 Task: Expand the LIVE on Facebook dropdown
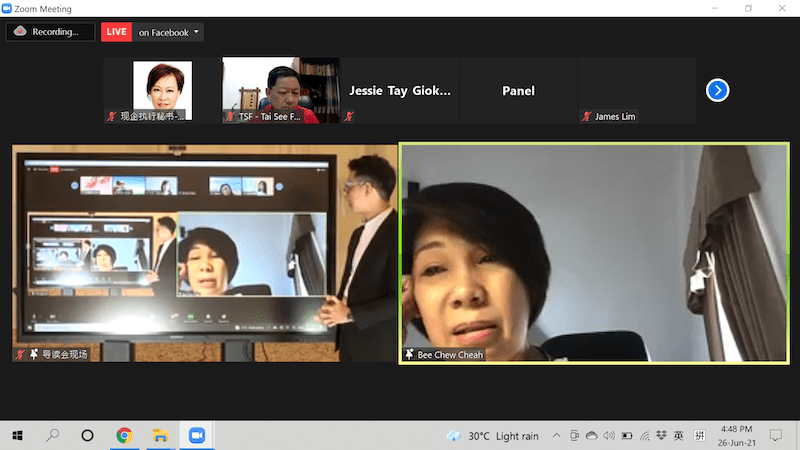coord(197,32)
